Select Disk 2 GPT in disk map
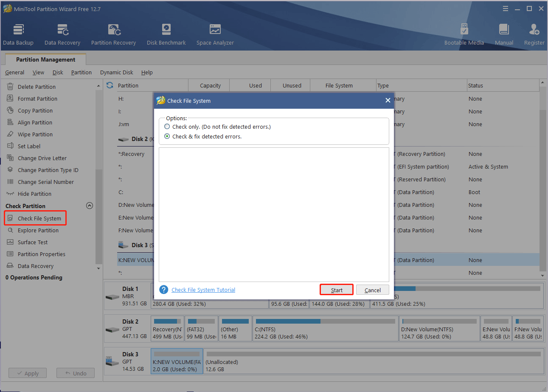 click(127, 328)
